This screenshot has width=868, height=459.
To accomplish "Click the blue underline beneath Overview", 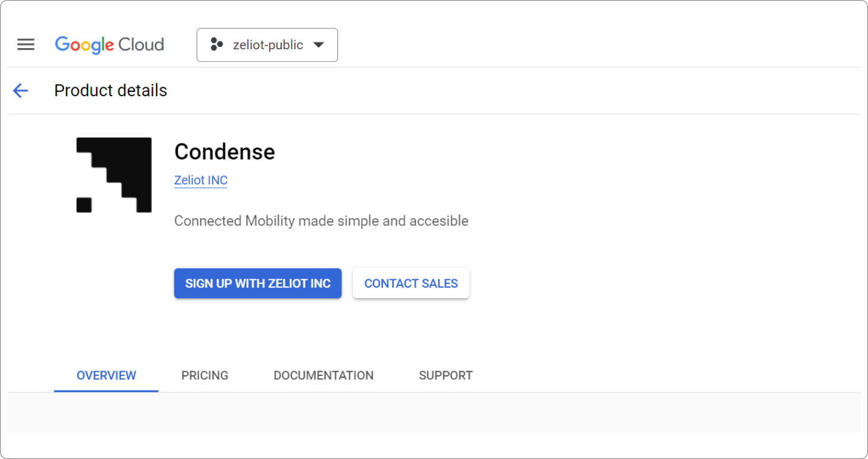I will point(106,391).
